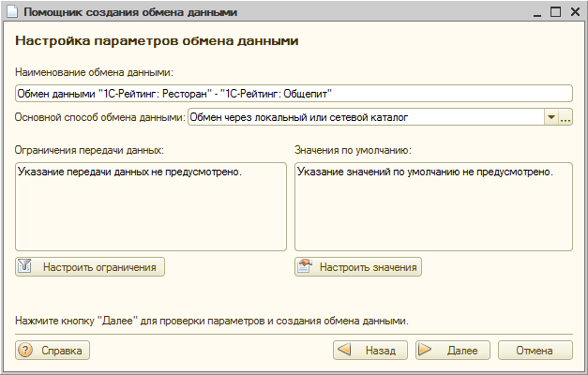Select the exchange method combo box text

point(366,117)
